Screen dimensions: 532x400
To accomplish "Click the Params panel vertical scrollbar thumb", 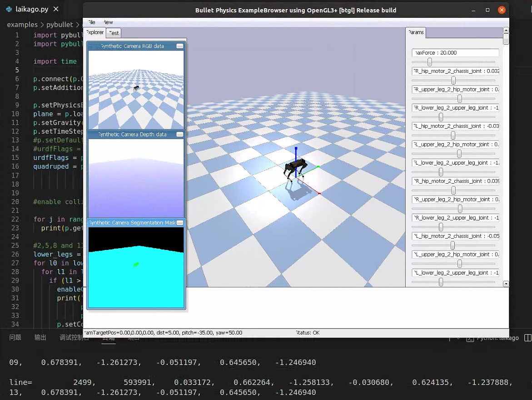I will pos(506,39).
